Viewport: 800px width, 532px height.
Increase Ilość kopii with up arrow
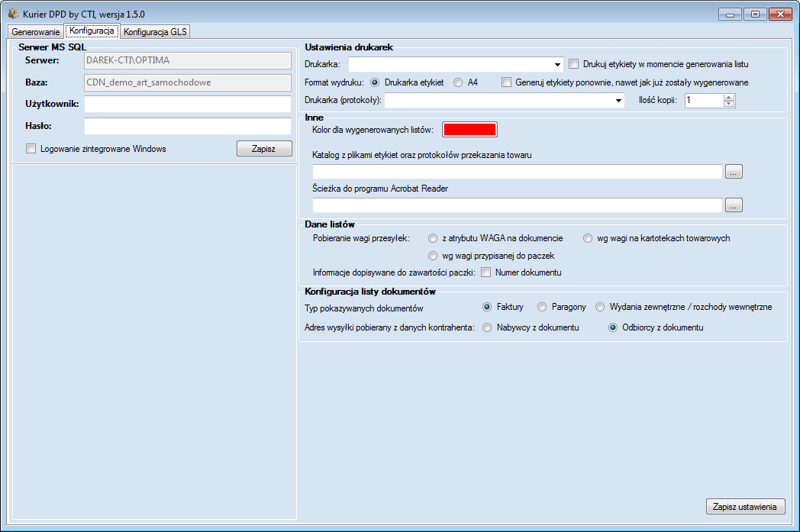click(729, 97)
